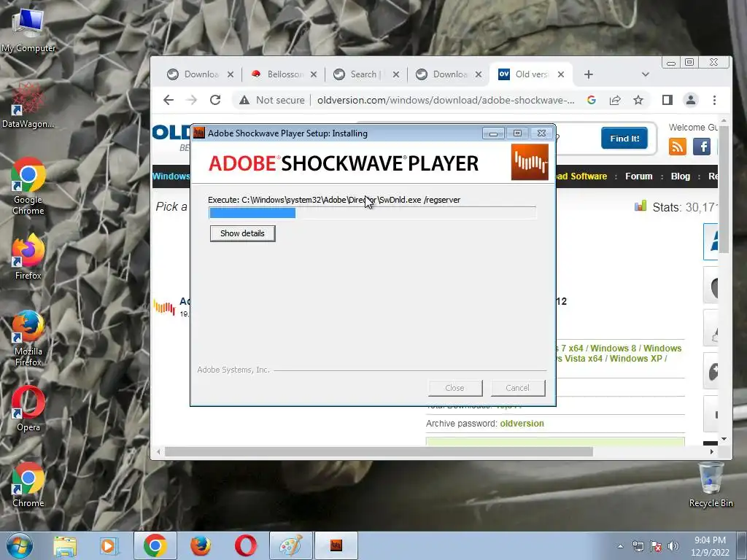Go forward in the Chrome browser
The height and width of the screenshot is (560, 747).
click(192, 100)
